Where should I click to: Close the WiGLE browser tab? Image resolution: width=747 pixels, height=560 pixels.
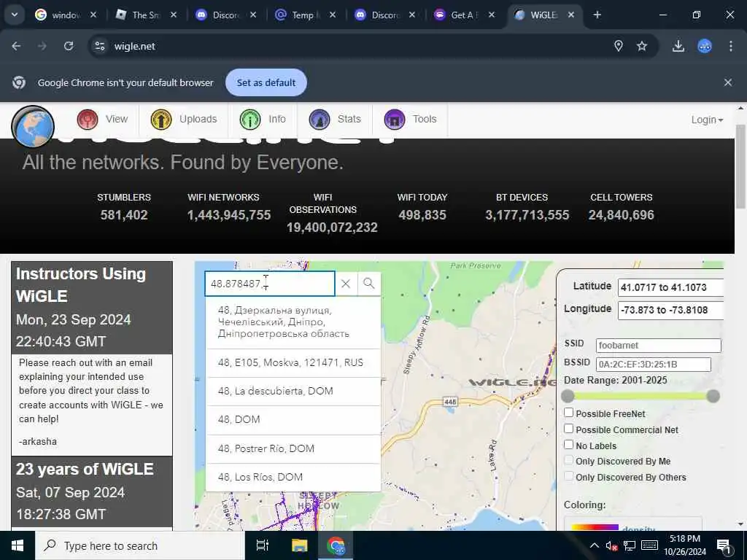tap(570, 15)
